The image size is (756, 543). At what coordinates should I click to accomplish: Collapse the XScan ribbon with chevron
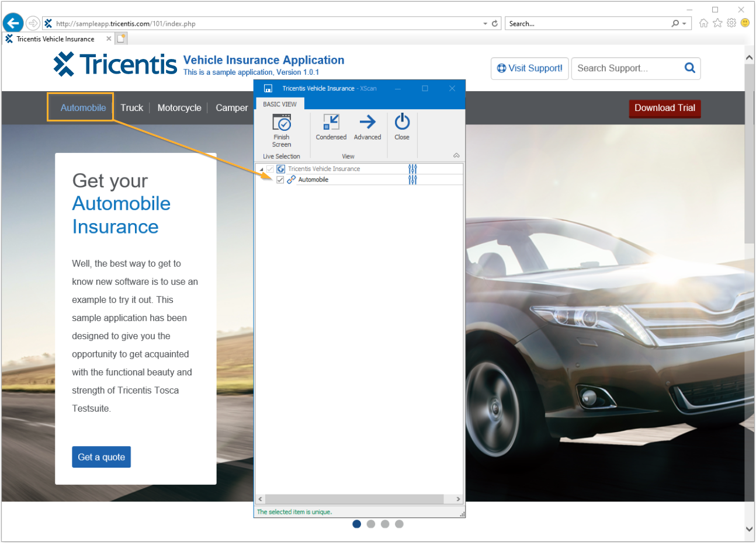click(456, 156)
